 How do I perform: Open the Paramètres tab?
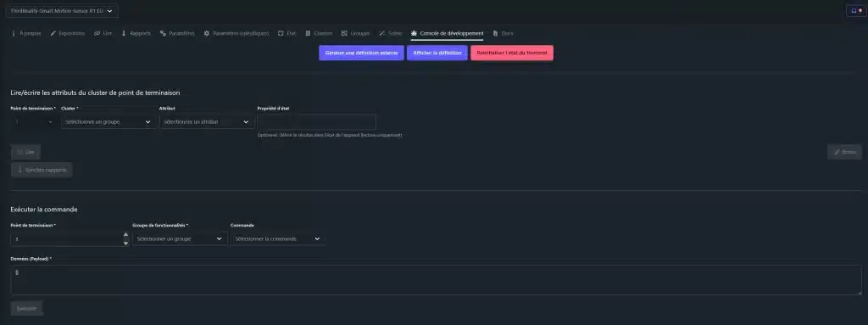(x=177, y=33)
